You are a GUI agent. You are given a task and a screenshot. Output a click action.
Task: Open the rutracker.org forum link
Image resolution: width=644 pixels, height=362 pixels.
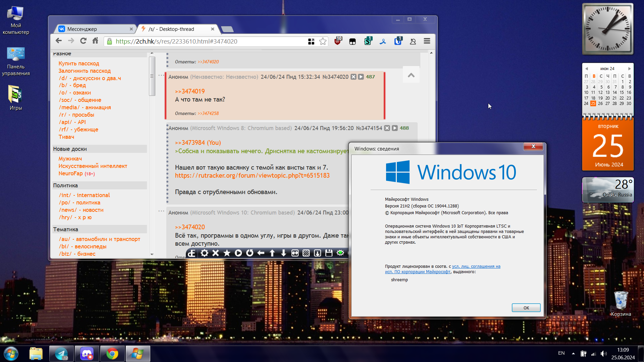pos(252,175)
